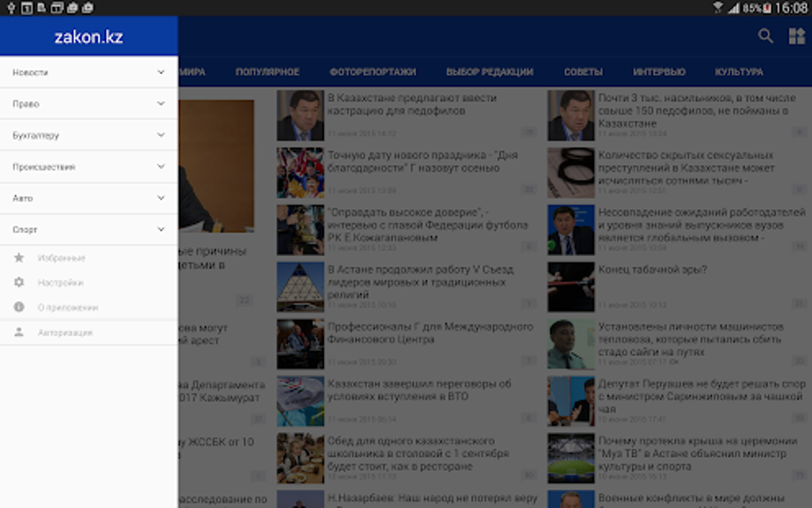Switch to the Фоторепортажи tab
Viewport: 812px width, 508px height.
click(373, 72)
